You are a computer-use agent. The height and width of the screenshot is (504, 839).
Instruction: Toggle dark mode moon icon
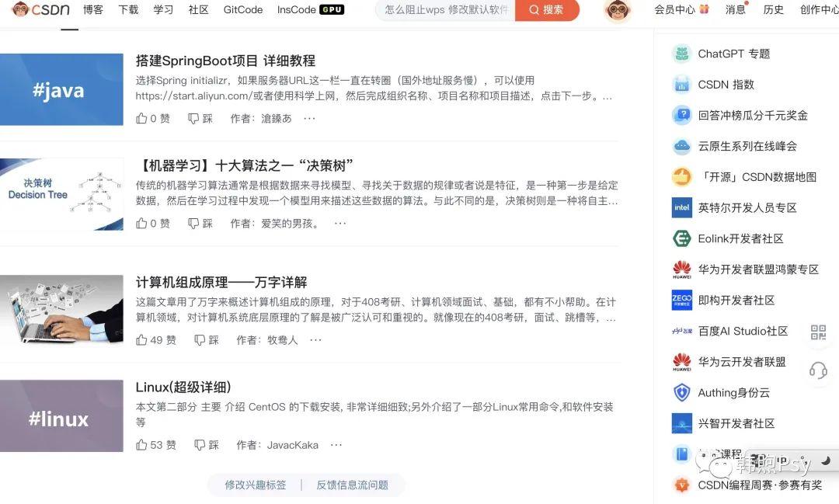click(826, 461)
